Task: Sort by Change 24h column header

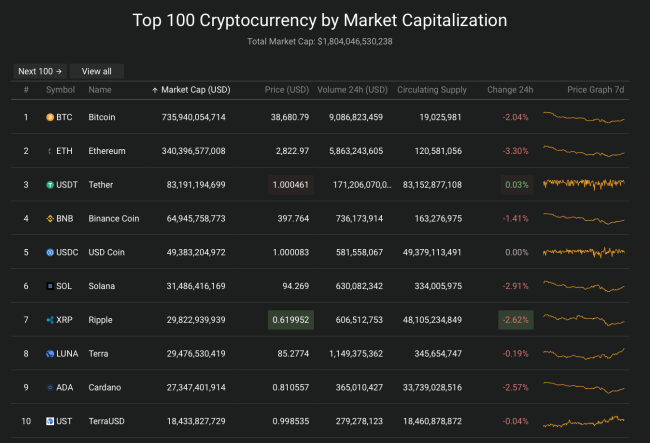Action: pos(510,90)
